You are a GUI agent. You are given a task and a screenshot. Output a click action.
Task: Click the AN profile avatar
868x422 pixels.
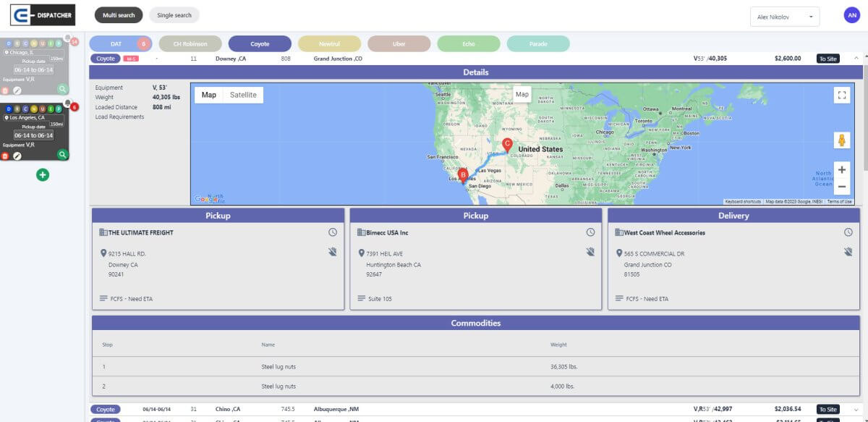851,15
